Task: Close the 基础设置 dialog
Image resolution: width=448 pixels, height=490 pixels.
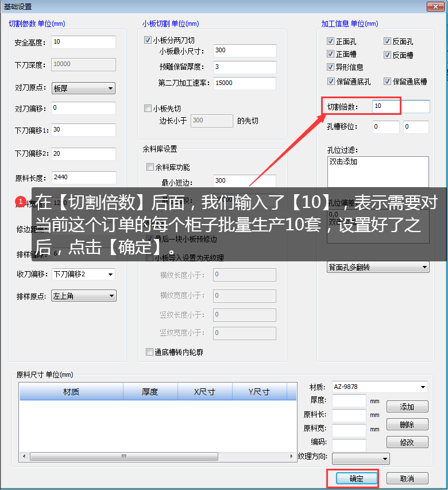Action: click(435, 6)
